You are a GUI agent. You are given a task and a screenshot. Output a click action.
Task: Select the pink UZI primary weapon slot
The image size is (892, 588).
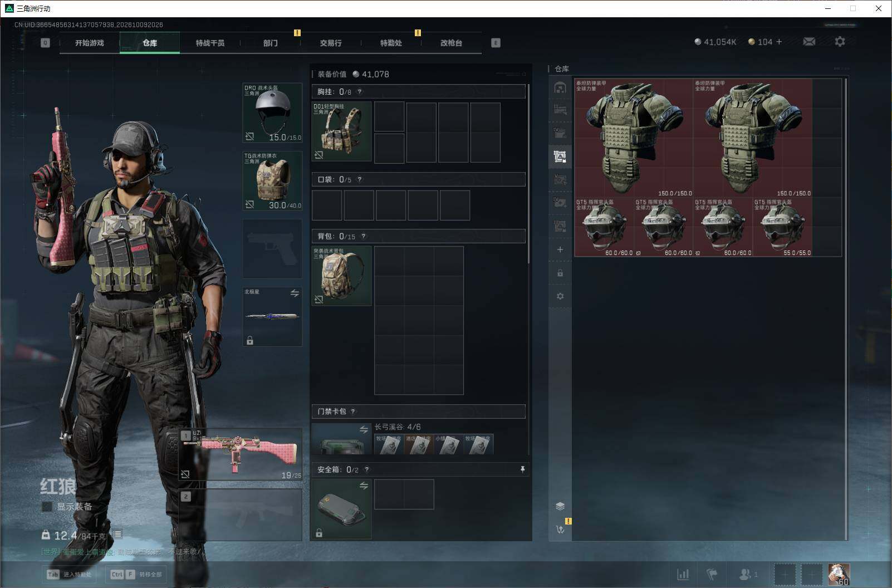(241, 454)
